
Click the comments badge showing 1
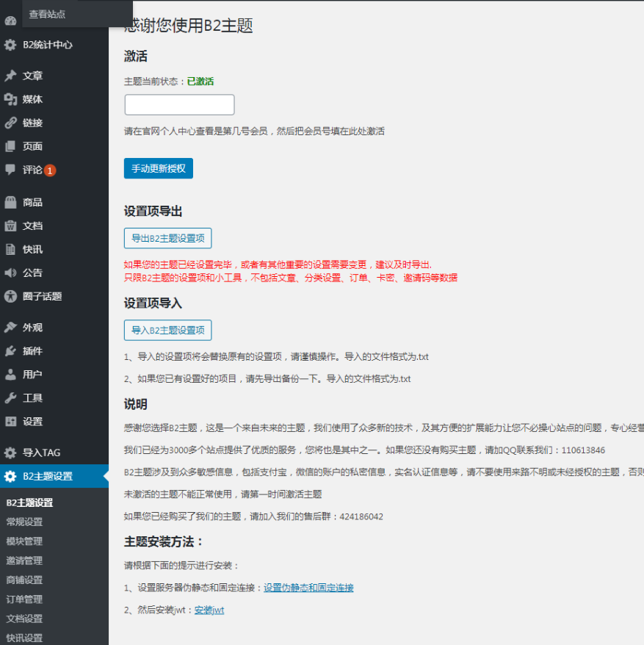50,170
